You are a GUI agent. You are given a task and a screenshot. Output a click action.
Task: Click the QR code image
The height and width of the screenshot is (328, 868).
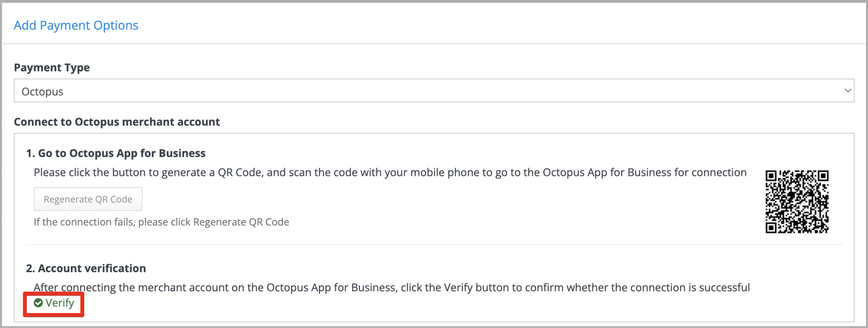pos(797,202)
